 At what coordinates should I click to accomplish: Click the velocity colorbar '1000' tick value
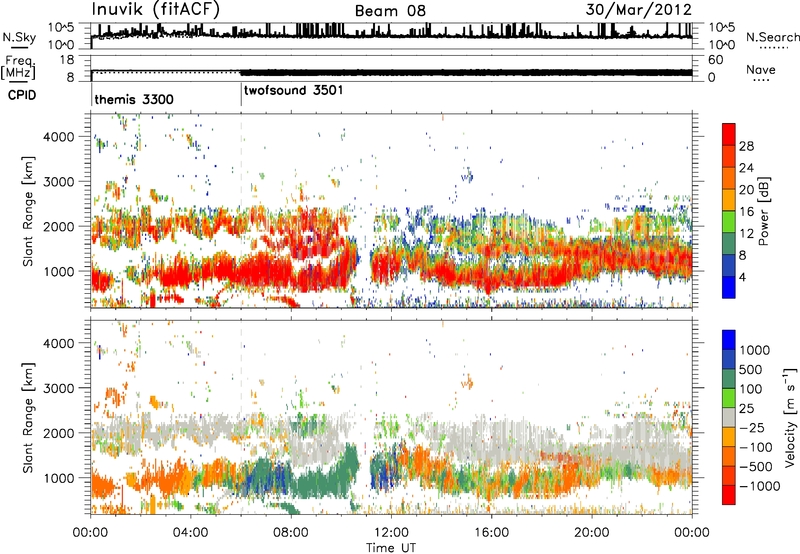click(x=755, y=350)
